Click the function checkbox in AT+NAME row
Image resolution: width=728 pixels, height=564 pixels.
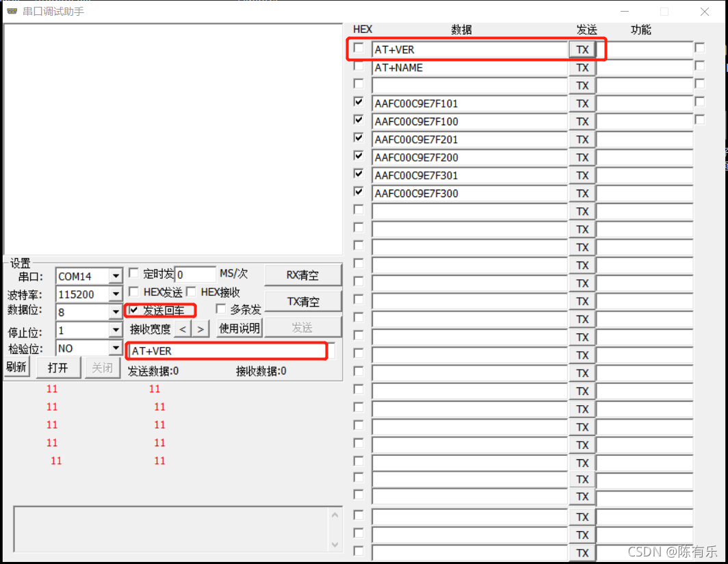(x=700, y=66)
